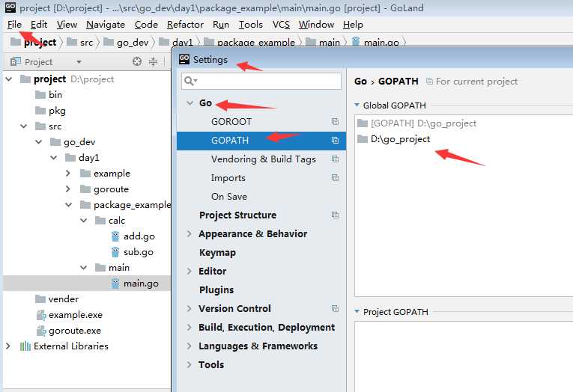Click the go_dev breadcrumb
The width and height of the screenshot is (573, 392).
pos(126,43)
